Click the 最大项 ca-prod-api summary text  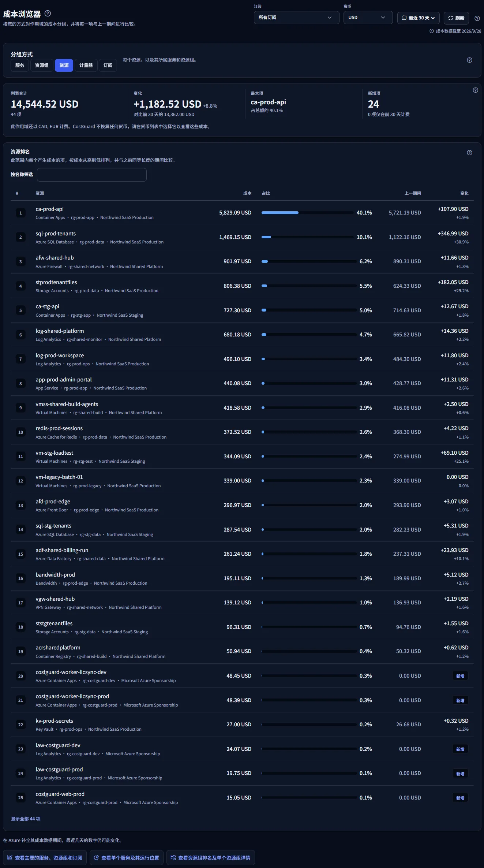point(268,102)
